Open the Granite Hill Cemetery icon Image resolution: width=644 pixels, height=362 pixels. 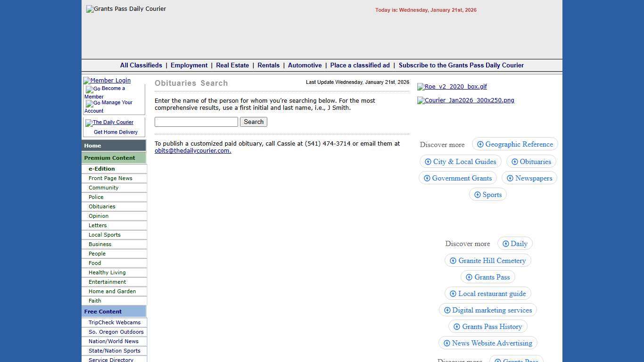click(x=453, y=260)
